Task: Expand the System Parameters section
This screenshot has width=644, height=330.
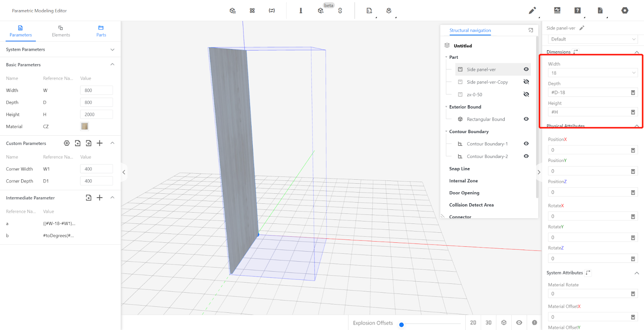Action: pos(112,49)
